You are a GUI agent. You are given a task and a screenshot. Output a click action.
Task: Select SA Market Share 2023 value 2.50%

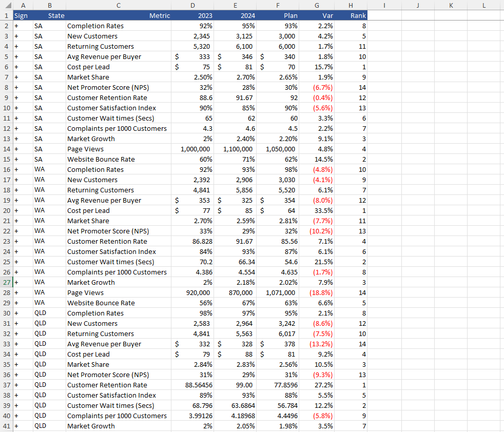[x=192, y=77]
